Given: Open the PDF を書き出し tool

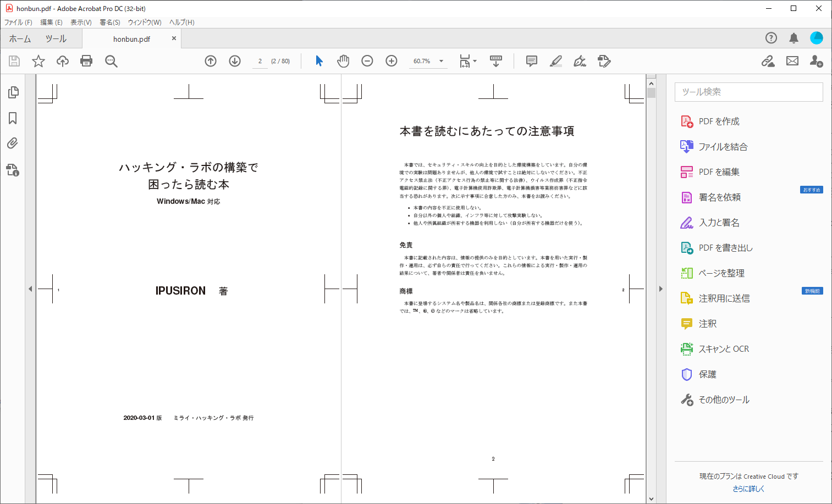Looking at the screenshot, I should (717, 248).
